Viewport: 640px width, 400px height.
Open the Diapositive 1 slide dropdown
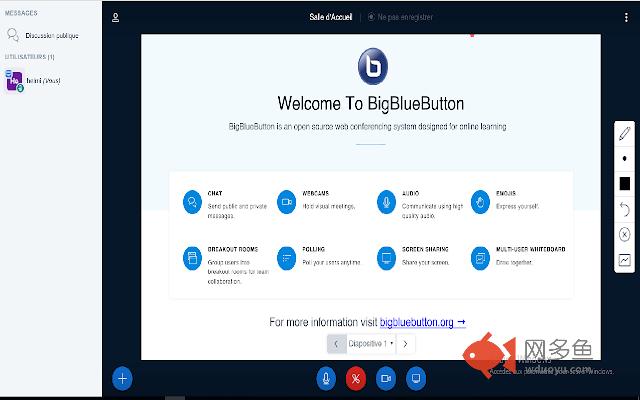click(371, 344)
